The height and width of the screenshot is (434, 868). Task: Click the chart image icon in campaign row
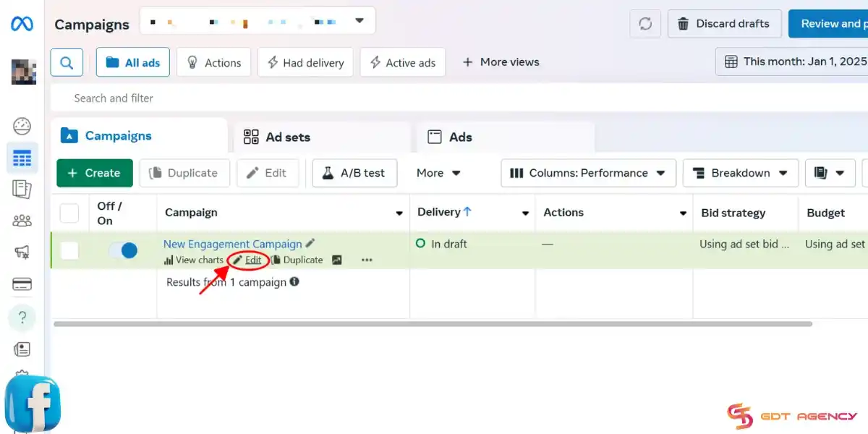click(x=337, y=260)
